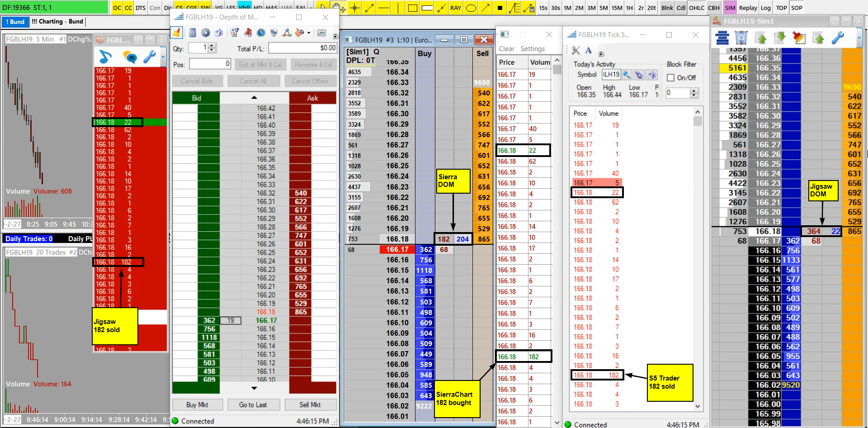Screen dimensions: 868x428
Task: Click the pin note icon in Depth of Market
Action: point(177,33)
